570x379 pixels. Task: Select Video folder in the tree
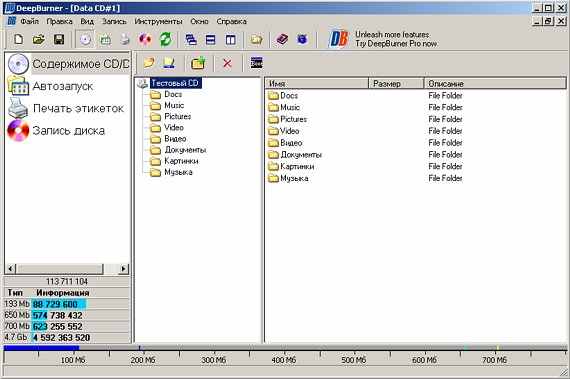pos(174,128)
